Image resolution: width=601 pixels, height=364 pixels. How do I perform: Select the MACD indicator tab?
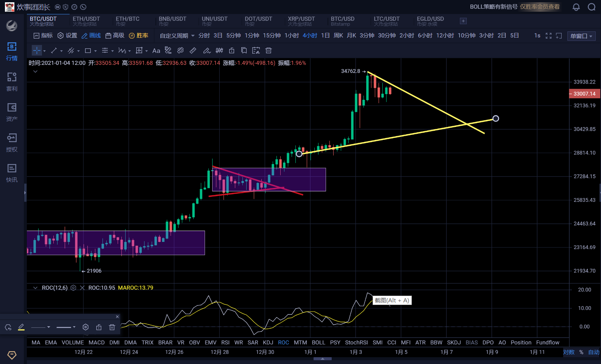point(96,342)
